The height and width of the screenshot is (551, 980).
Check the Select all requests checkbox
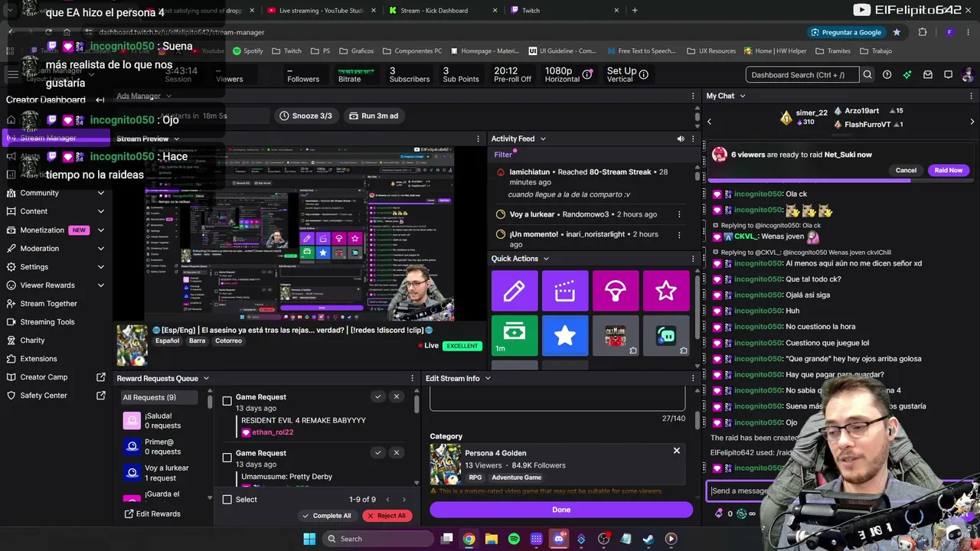point(227,500)
